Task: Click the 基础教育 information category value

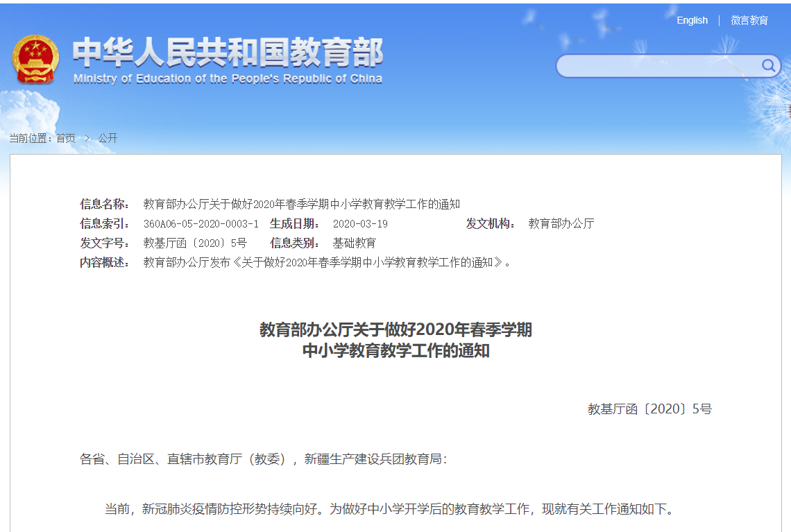Action: [x=354, y=243]
